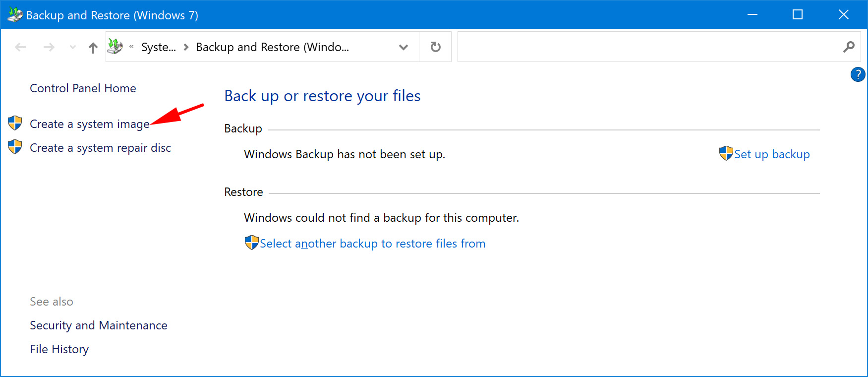Click the shield icon beside system repair disc

click(15, 147)
